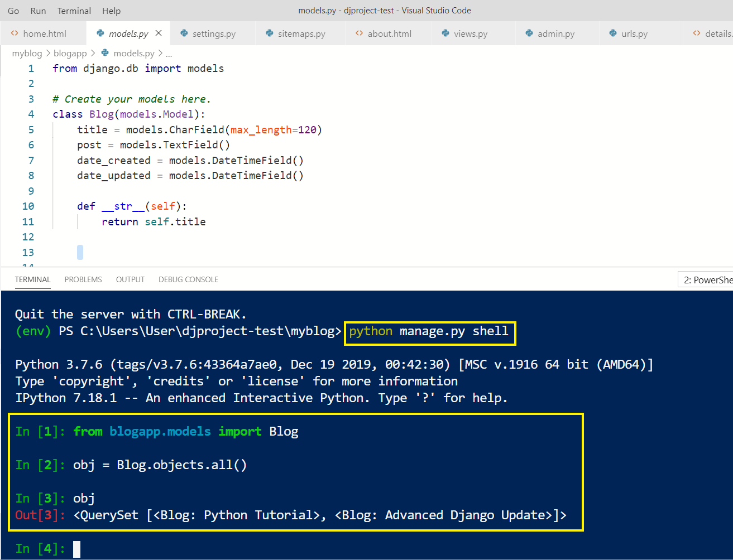Open the Run menu
The width and height of the screenshot is (733, 560).
[38, 11]
